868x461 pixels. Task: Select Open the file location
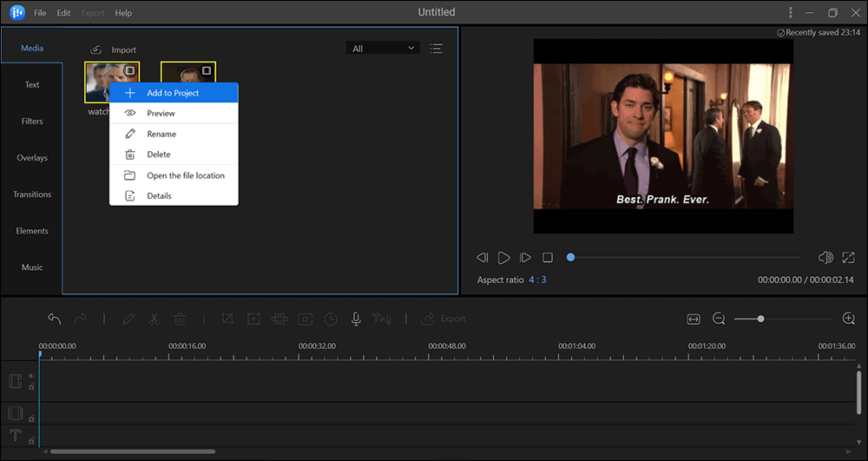tap(185, 175)
